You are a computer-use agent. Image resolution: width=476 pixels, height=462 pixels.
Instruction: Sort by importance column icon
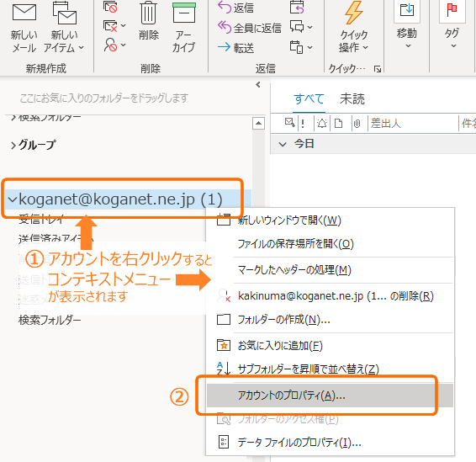[x=303, y=124]
